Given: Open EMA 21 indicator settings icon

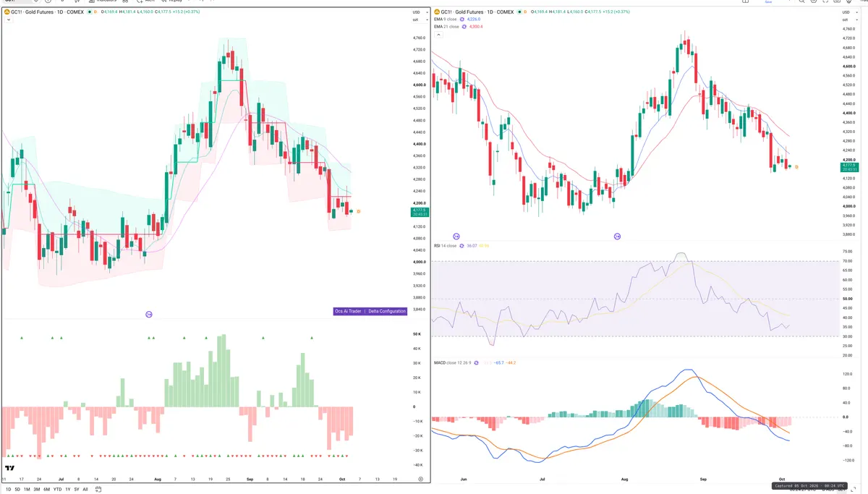Looking at the screenshot, I should tap(466, 26).
